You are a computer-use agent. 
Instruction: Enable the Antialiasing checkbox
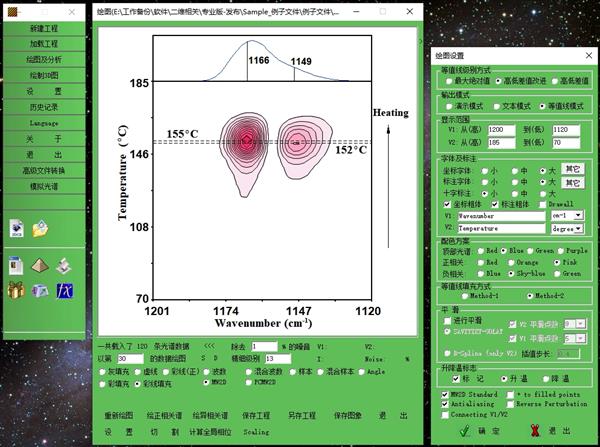[x=445, y=404]
